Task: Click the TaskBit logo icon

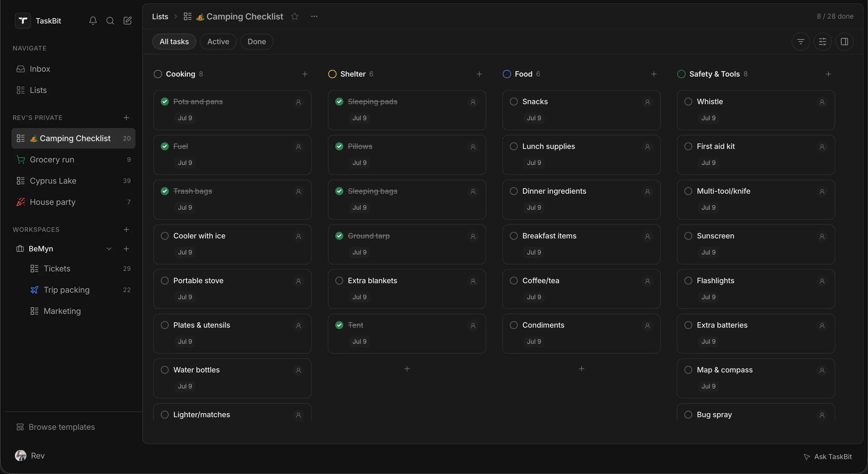Action: pos(23,21)
